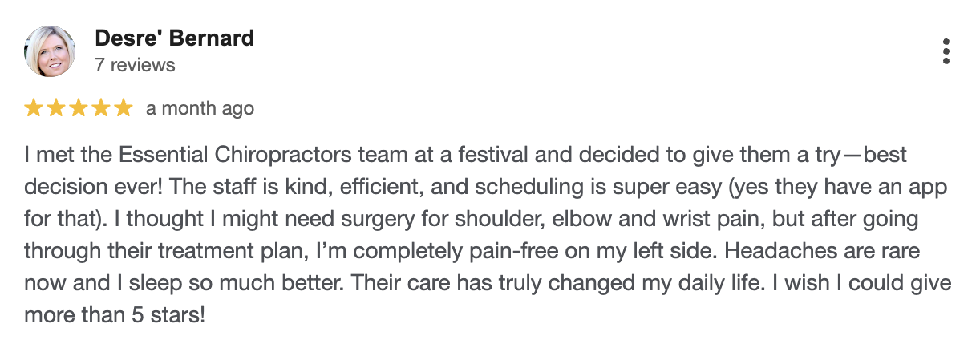The image size is (980, 356).
Task: Select the fifth gold rating star
Action: (123, 108)
